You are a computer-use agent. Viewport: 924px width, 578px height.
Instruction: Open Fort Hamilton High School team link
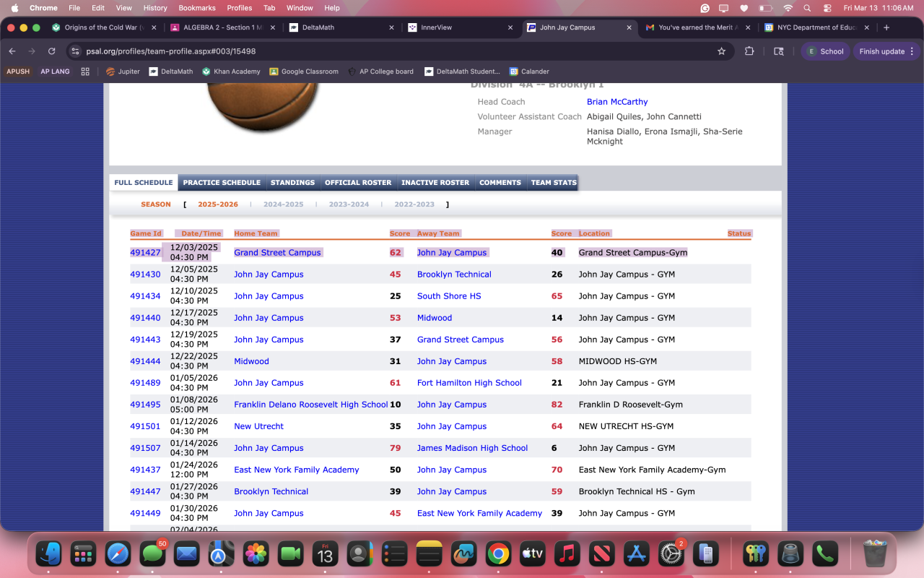(x=469, y=383)
